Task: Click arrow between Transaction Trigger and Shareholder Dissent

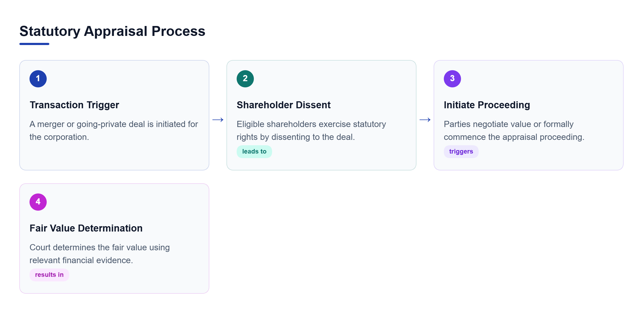Action: (218, 120)
